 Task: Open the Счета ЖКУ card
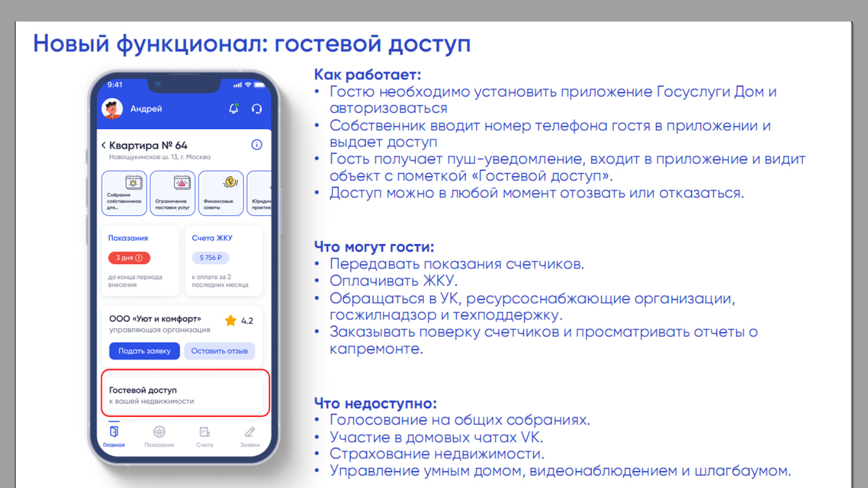224,261
